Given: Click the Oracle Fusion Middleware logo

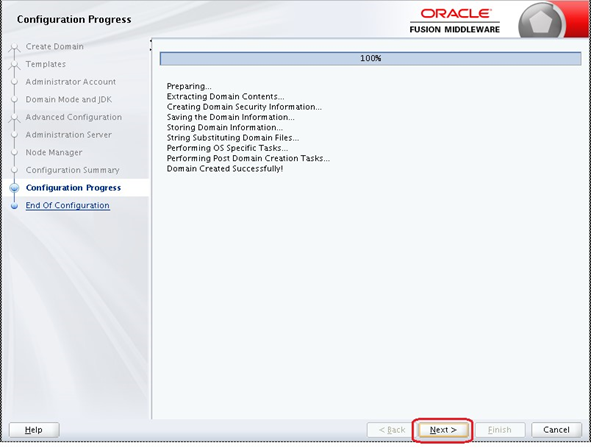Looking at the screenshot, I should point(455,20).
